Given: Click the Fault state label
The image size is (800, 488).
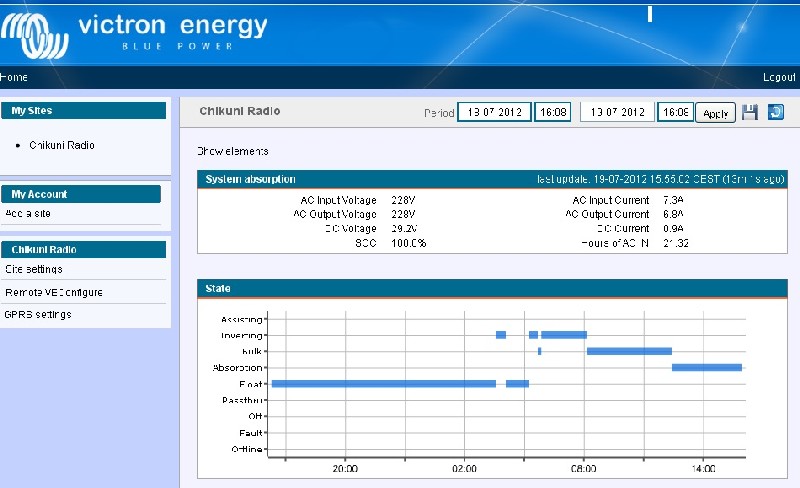Looking at the screenshot, I should click(251, 433).
